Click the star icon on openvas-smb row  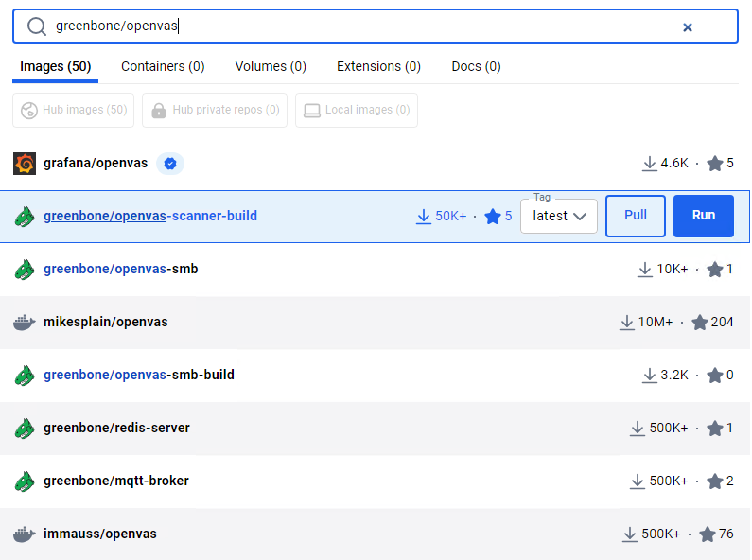tap(714, 270)
